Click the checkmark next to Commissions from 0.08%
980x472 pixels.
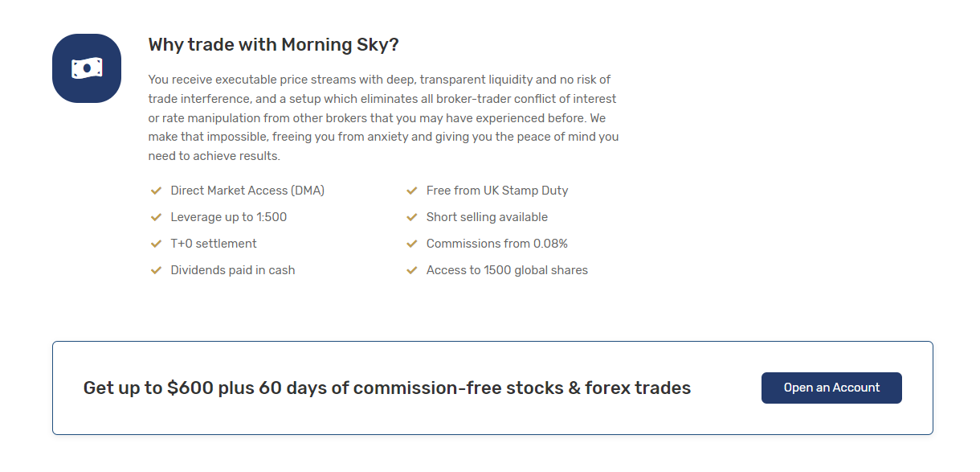412,244
